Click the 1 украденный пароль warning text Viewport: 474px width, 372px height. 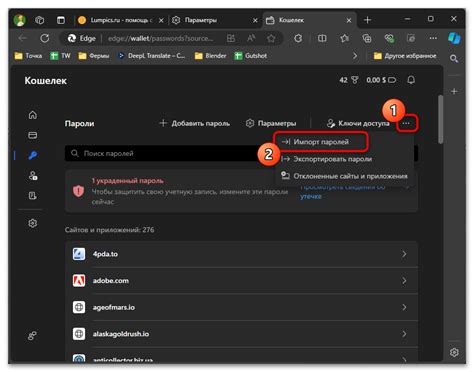click(128, 181)
